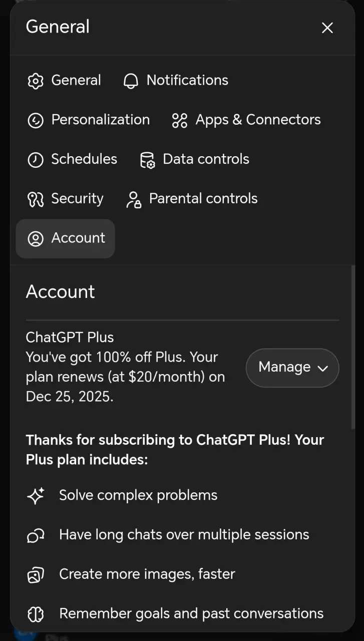Close the settings dialog
The width and height of the screenshot is (364, 641).
coord(327,28)
